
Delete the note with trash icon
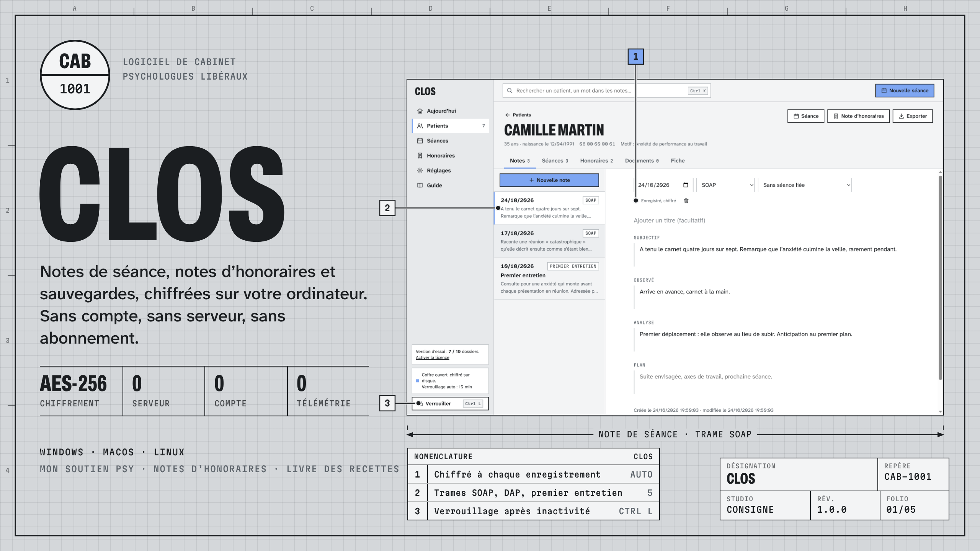(x=686, y=201)
